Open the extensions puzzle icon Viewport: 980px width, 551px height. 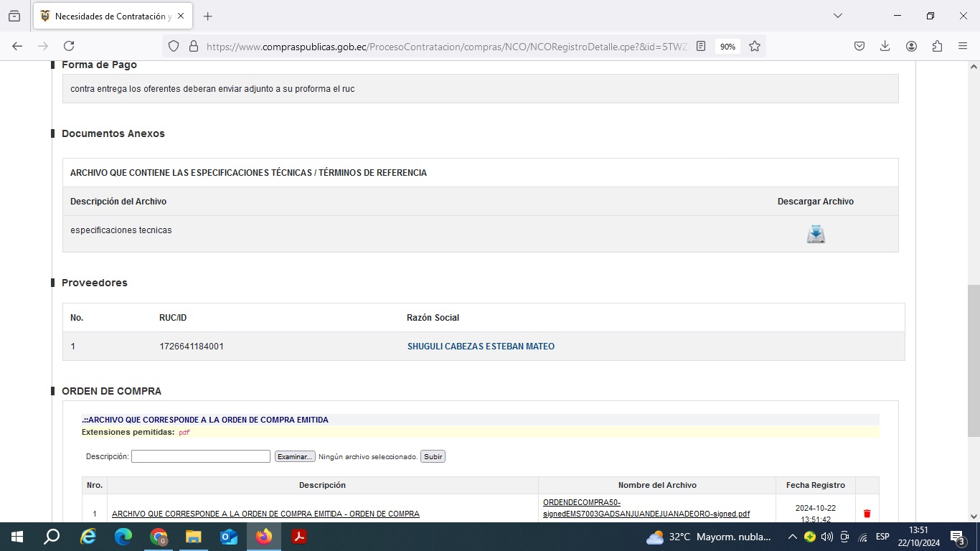click(x=937, y=46)
